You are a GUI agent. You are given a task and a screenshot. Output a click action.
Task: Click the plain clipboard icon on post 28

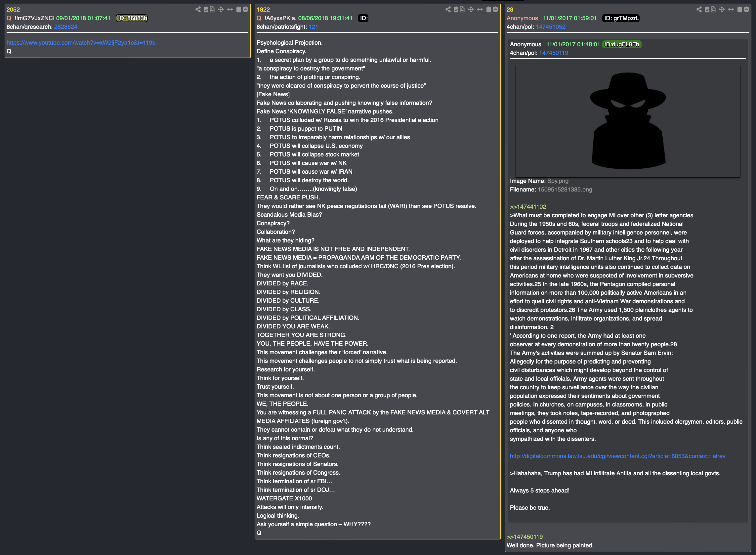point(739,9)
